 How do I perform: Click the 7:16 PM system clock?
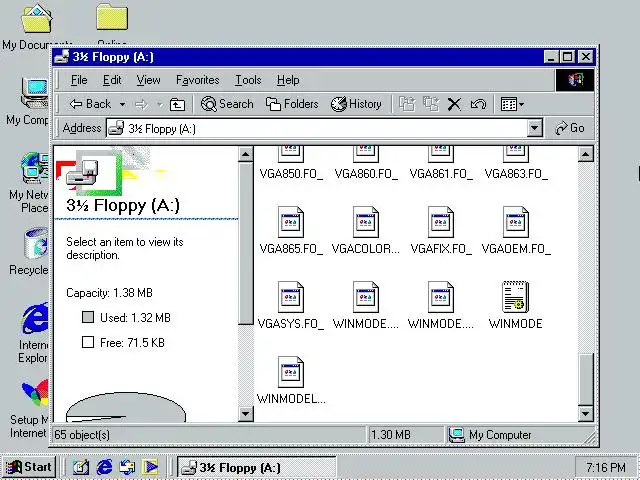(x=606, y=467)
